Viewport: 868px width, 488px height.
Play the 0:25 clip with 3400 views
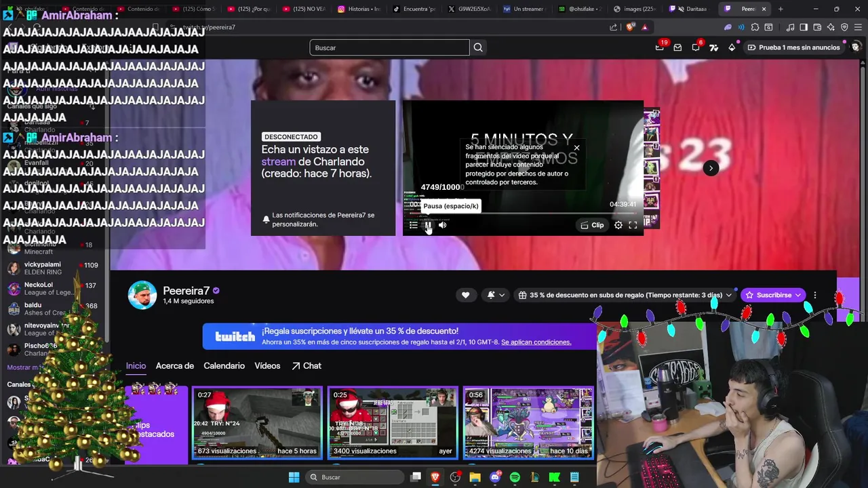pos(393,423)
